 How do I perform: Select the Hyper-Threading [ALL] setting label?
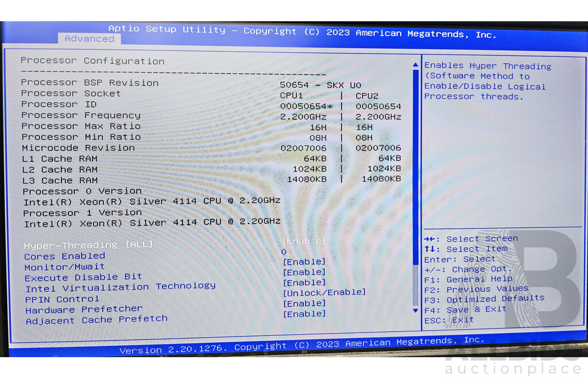click(x=88, y=245)
